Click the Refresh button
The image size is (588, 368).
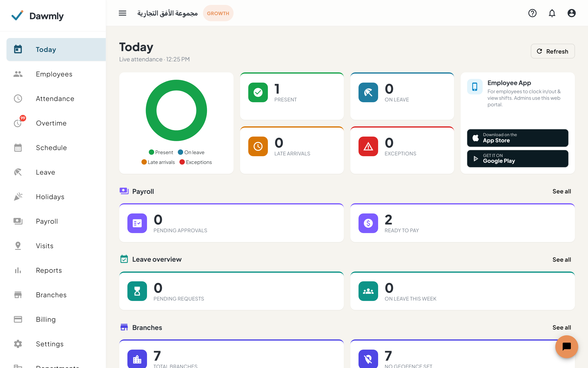[x=553, y=51]
